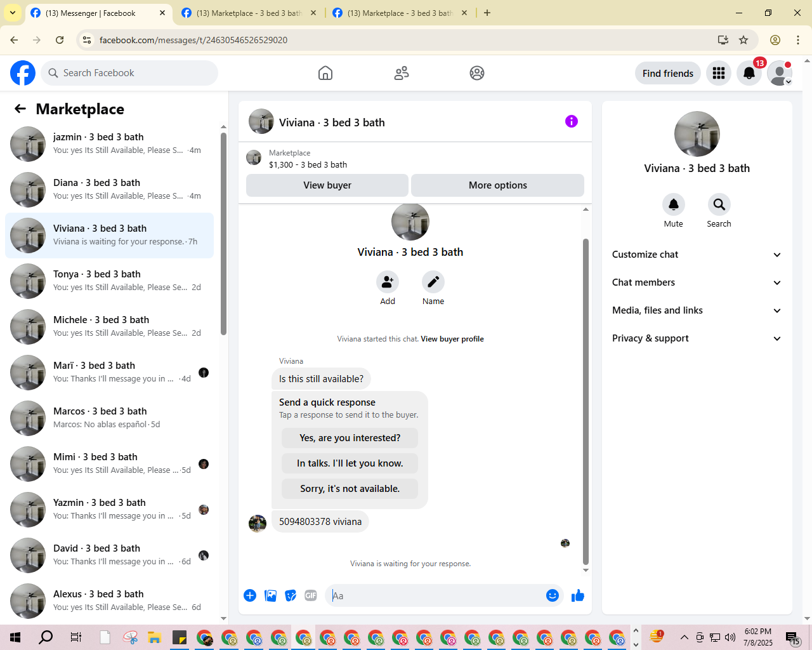Screen dimensions: 812x650
Task: Open conversation information purple icon
Action: coord(572,121)
